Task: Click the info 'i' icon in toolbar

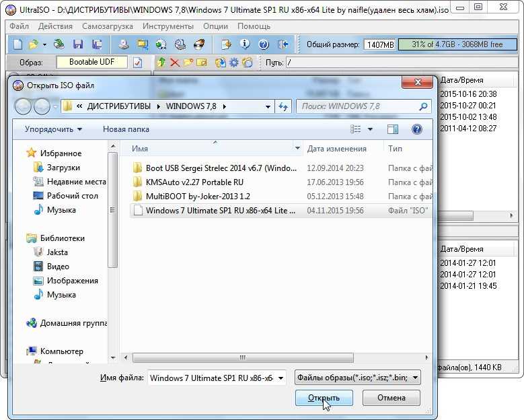Action: point(245,44)
